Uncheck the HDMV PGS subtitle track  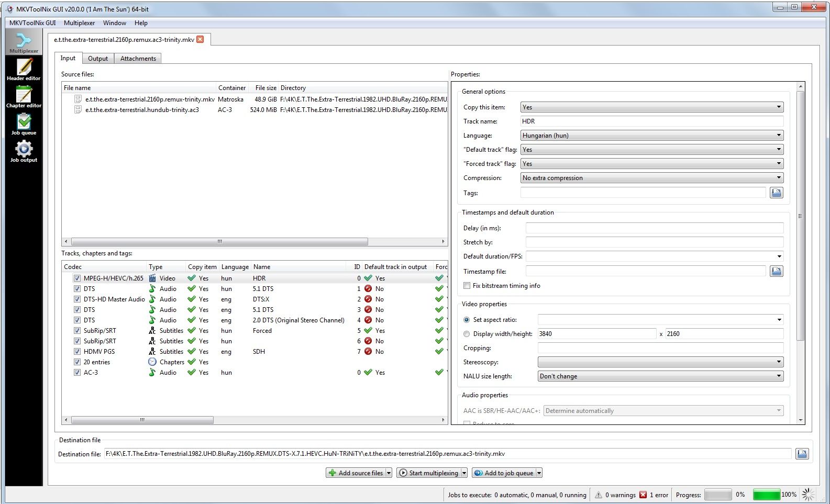coord(77,352)
